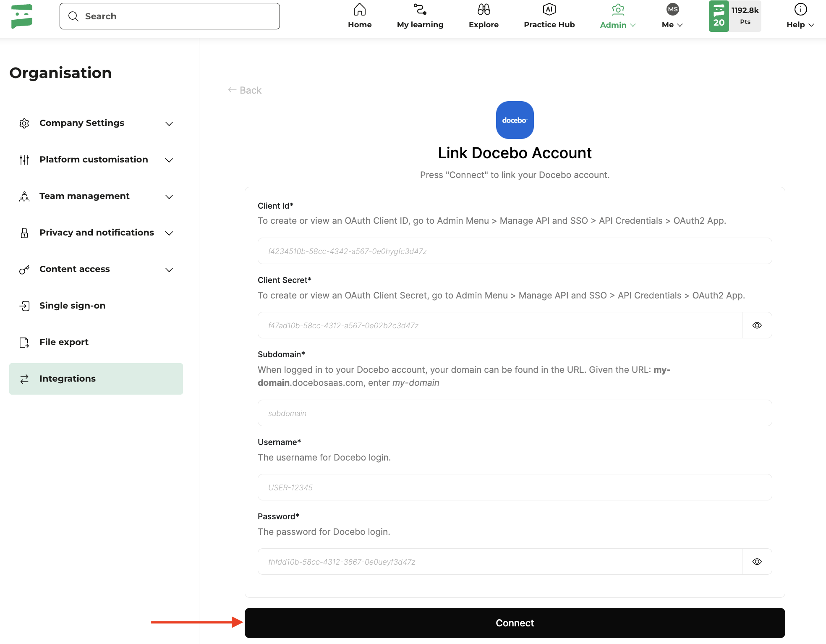Screen dimensions: 826x644
Task: Click the Privacy and notifications lock icon
Action: (x=24, y=233)
